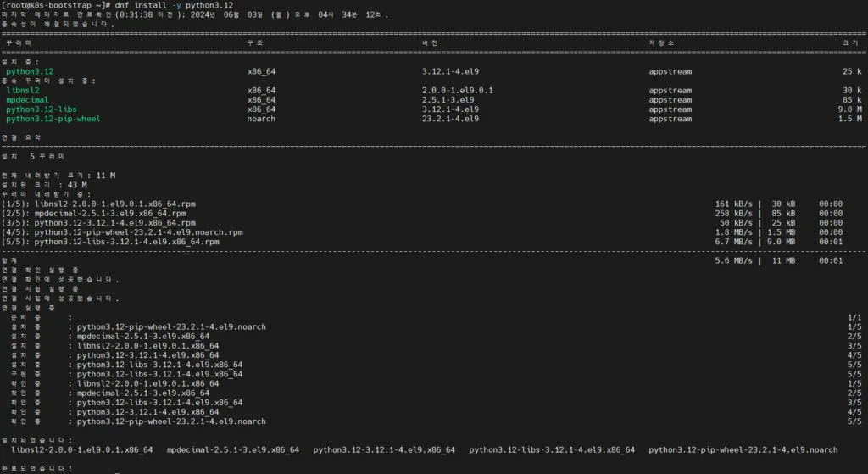Viewport: 868px width, 474px height.
Task: Click the "50 kB/s" download speed
Action: [736, 223]
